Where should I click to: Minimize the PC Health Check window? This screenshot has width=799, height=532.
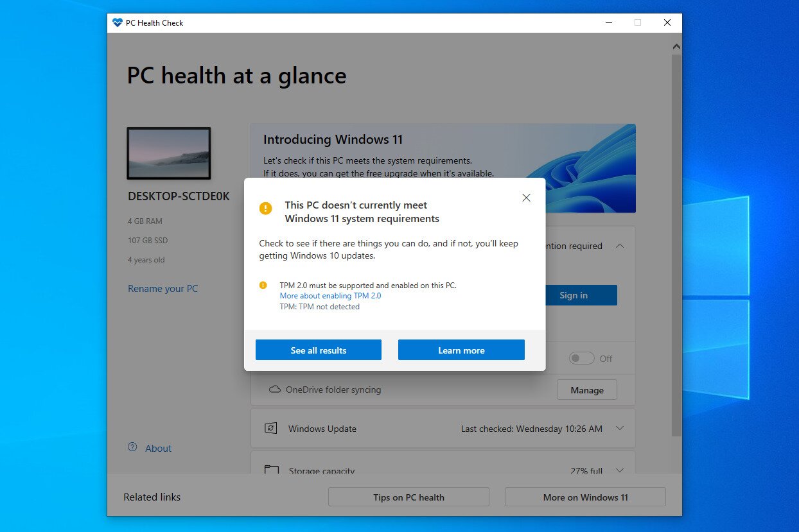(608, 22)
